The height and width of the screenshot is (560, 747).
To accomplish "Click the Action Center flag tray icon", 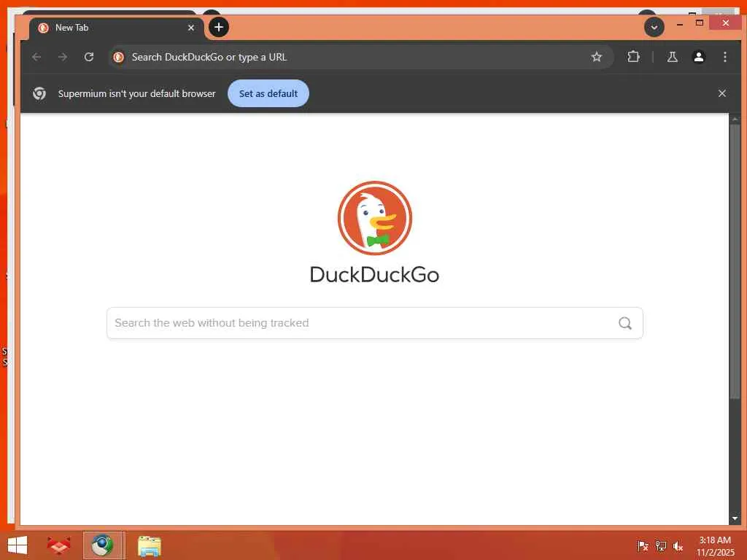I will click(x=643, y=545).
